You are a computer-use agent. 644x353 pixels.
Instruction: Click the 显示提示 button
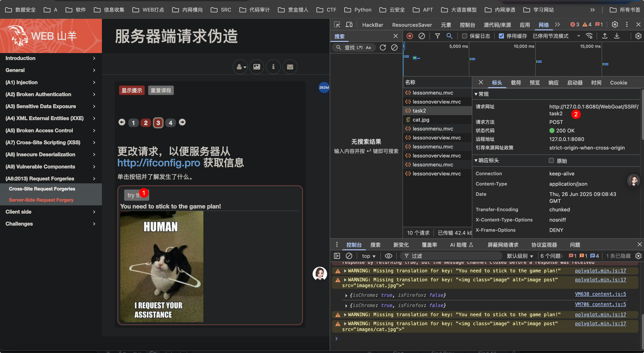click(x=132, y=90)
